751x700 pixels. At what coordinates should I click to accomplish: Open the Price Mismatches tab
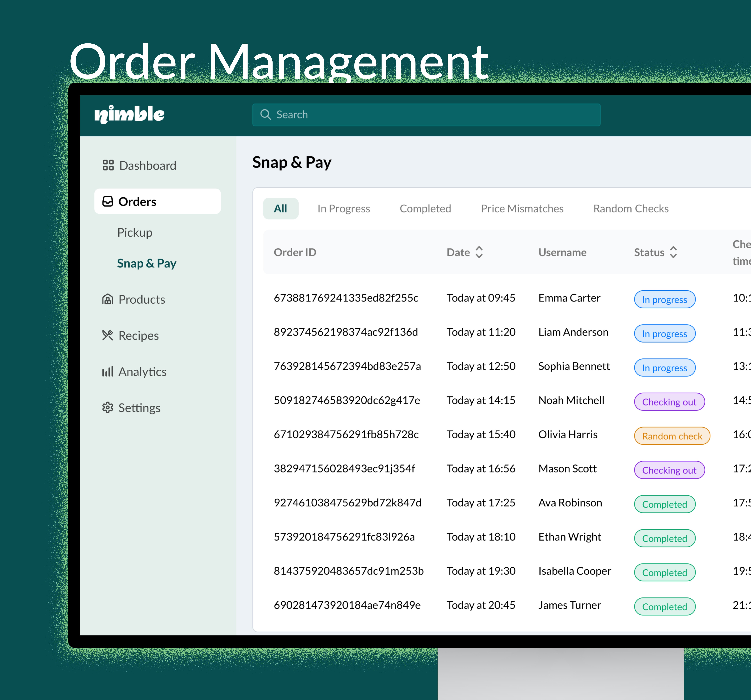[x=522, y=208]
